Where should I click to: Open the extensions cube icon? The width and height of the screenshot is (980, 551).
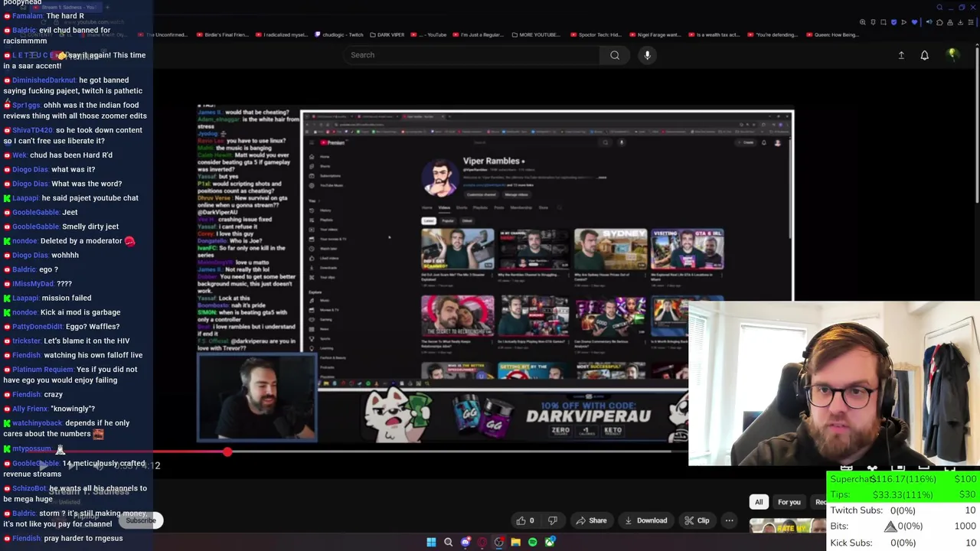click(939, 22)
